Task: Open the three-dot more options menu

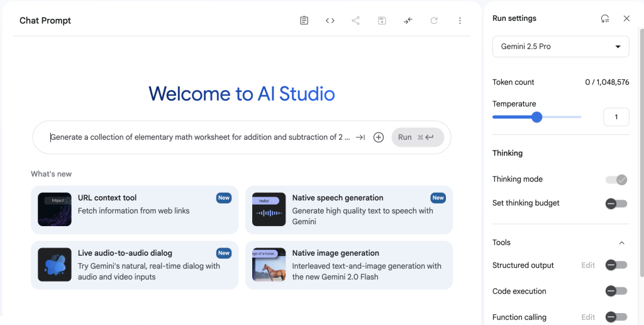Action: pyautogui.click(x=460, y=21)
